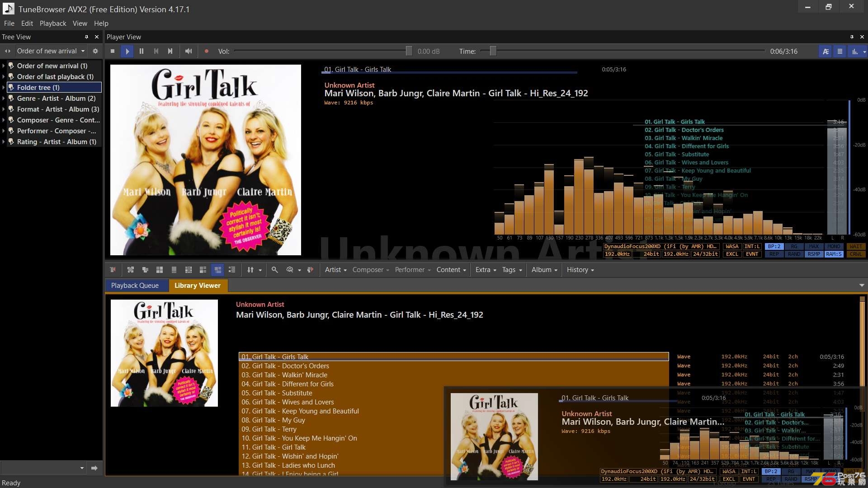
Task: Expand the Album dropdown filter
Action: coord(544,269)
